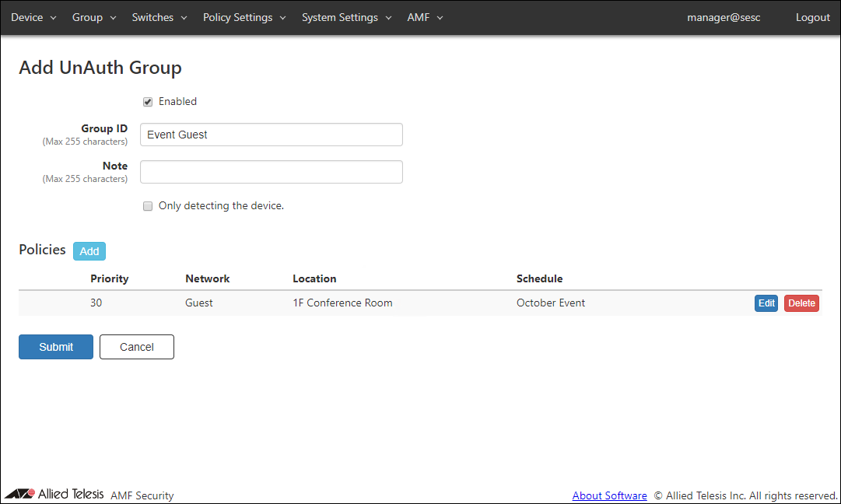Image resolution: width=841 pixels, height=504 pixels.
Task: Edit the Guest network policy
Action: pyautogui.click(x=766, y=303)
